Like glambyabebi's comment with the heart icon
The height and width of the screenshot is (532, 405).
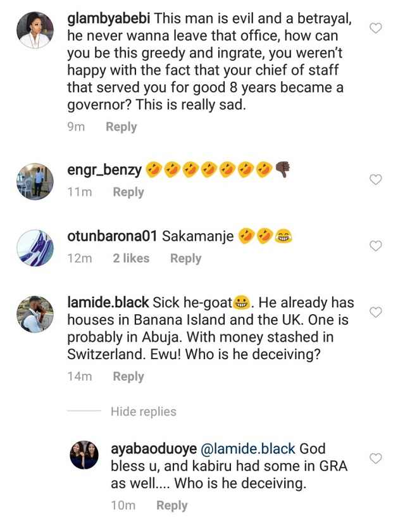click(x=375, y=28)
